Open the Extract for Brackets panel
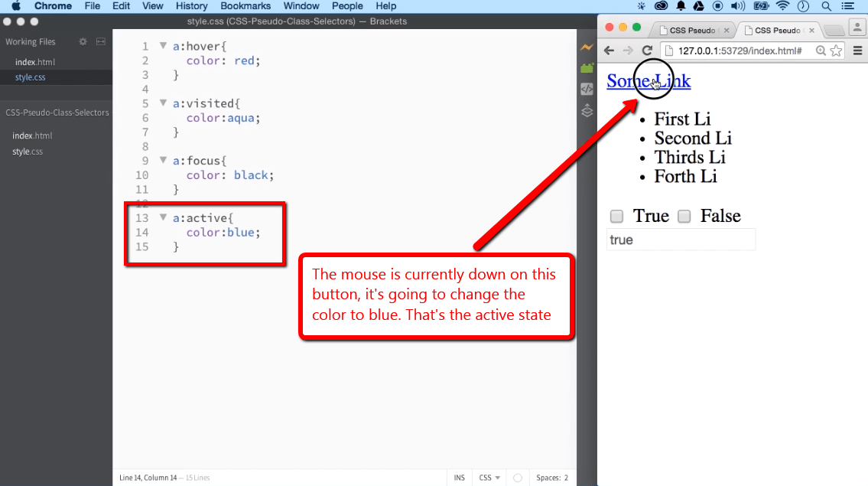 point(587,67)
